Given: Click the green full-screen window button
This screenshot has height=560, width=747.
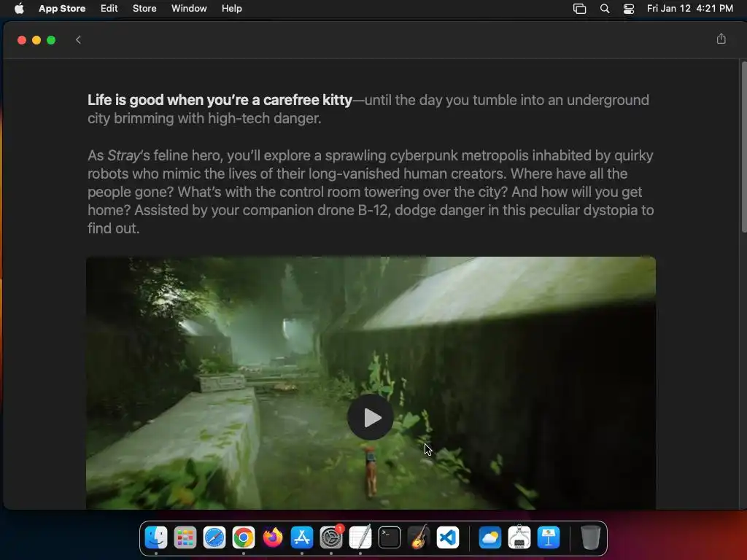Looking at the screenshot, I should [51, 40].
